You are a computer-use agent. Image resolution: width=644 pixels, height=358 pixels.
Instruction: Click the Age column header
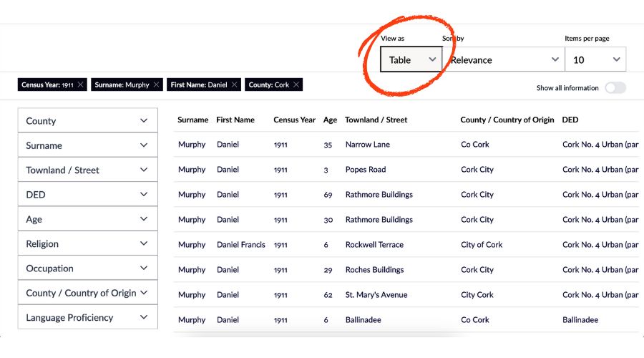tap(330, 120)
